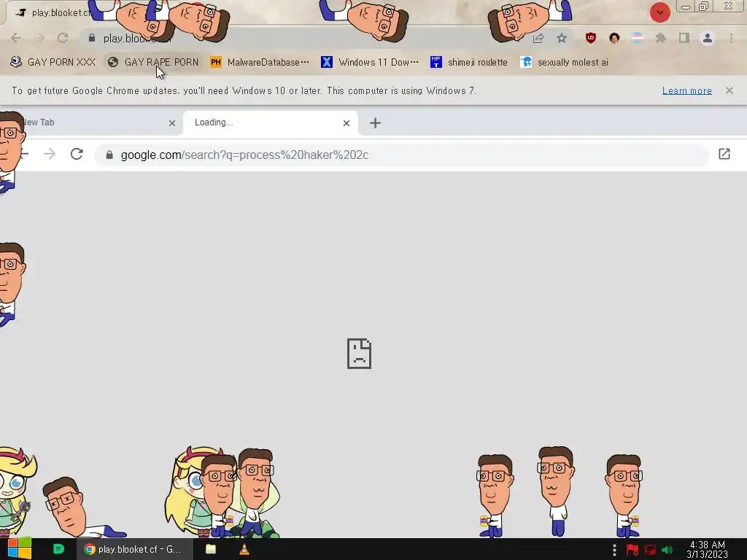Add a new tab with the plus button
This screenshot has width=747, height=560.
(x=376, y=123)
